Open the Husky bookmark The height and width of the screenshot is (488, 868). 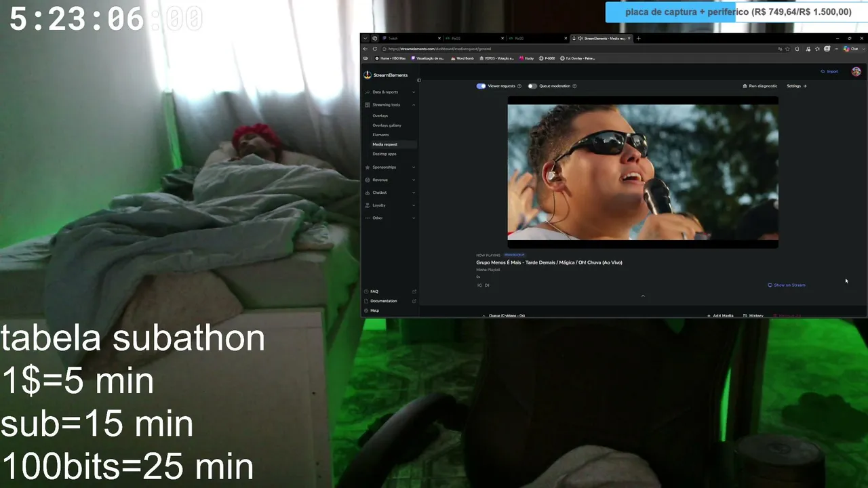pyautogui.click(x=527, y=58)
